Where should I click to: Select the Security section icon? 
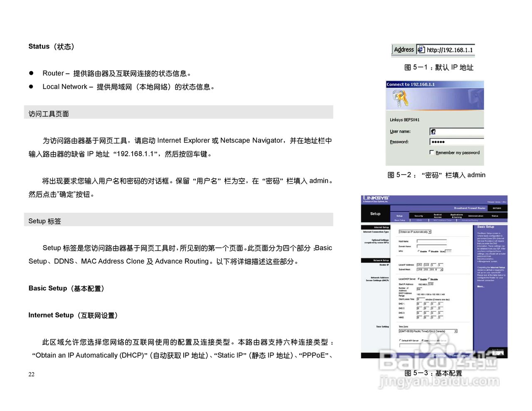419,216
